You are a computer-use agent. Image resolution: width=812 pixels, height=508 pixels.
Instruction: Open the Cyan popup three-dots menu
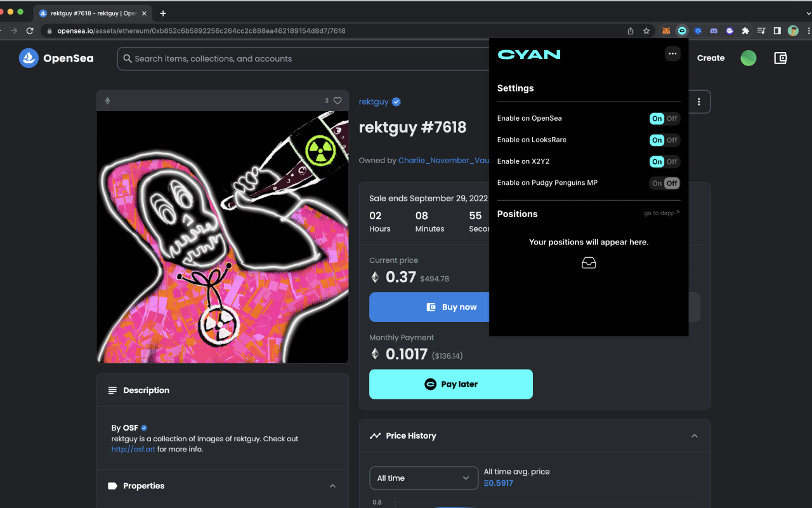(672, 54)
